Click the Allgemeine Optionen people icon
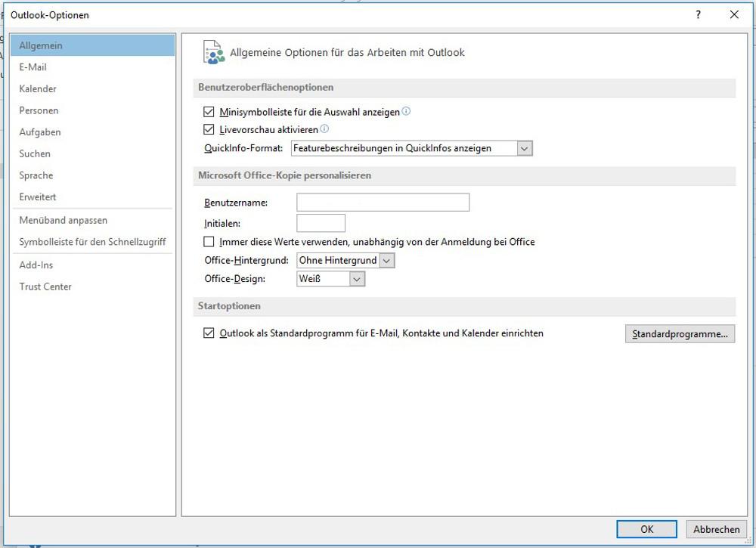Image resolution: width=756 pixels, height=548 pixels. [213, 51]
